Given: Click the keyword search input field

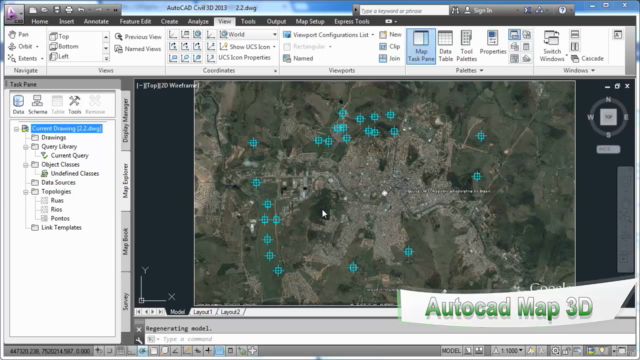Looking at the screenshot, I should pos(404,11).
